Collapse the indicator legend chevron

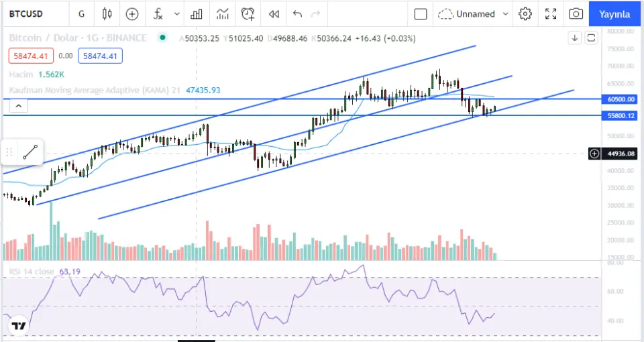pos(19,105)
